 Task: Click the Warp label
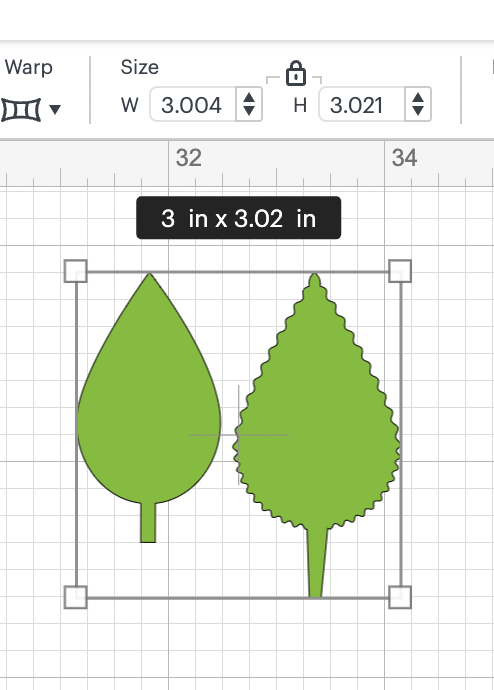[x=29, y=68]
